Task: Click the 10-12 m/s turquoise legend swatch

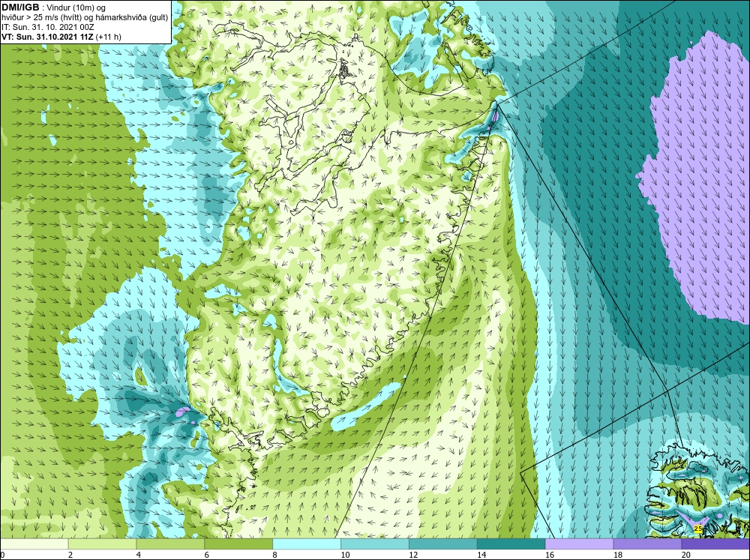Action: coord(375,544)
